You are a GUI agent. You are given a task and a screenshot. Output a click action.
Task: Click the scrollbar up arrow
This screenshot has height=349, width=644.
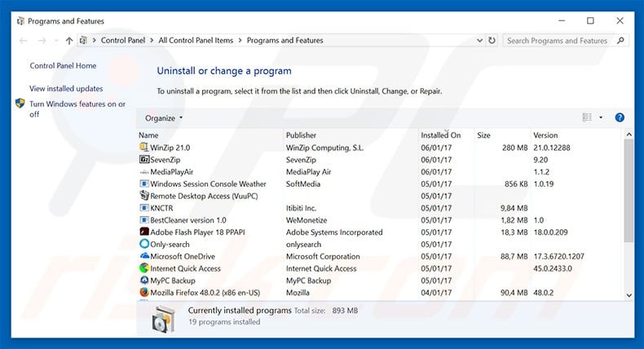[x=629, y=135]
